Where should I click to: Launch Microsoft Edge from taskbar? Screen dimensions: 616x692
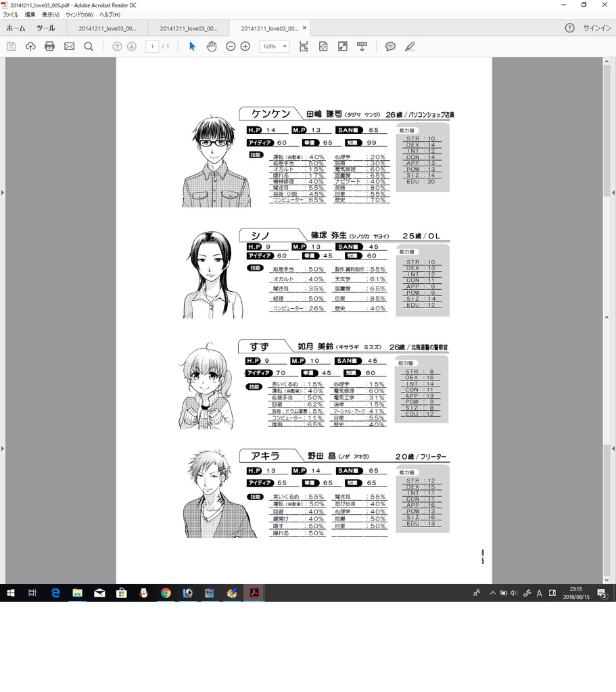pos(55,593)
